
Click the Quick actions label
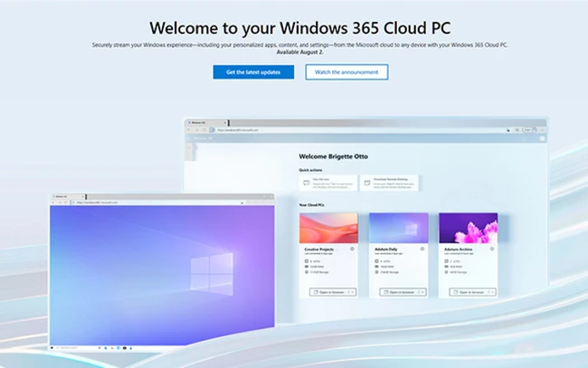pyautogui.click(x=310, y=170)
